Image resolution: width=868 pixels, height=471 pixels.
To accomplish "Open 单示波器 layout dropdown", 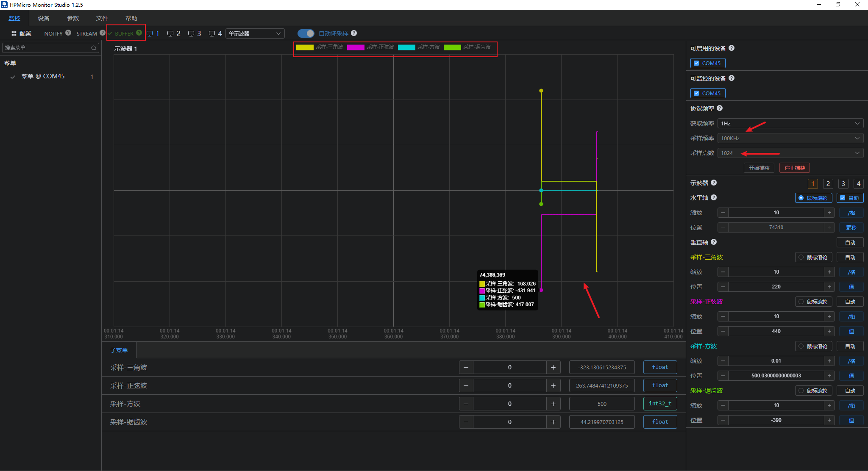I will click(x=255, y=33).
